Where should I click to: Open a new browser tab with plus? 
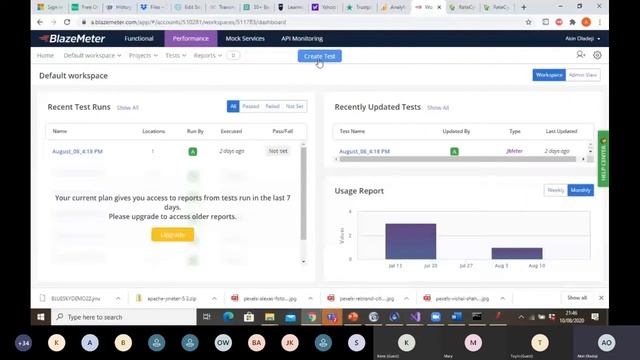(524, 7)
